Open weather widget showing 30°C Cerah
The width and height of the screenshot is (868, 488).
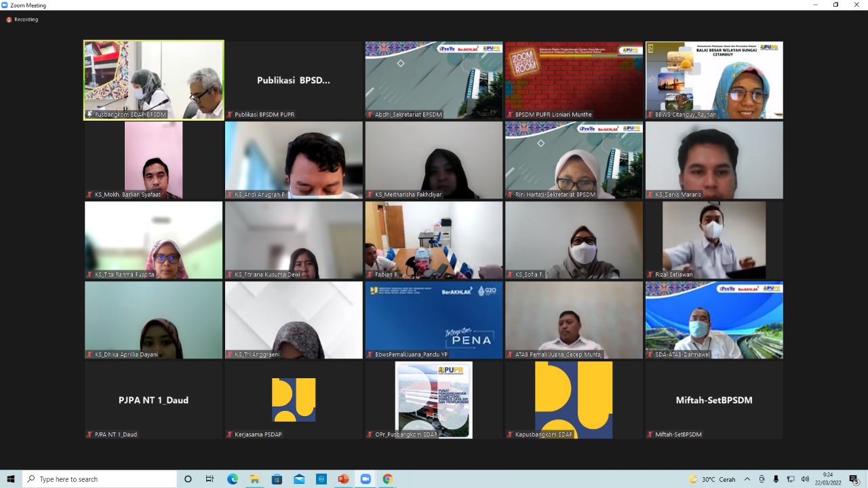[712, 479]
